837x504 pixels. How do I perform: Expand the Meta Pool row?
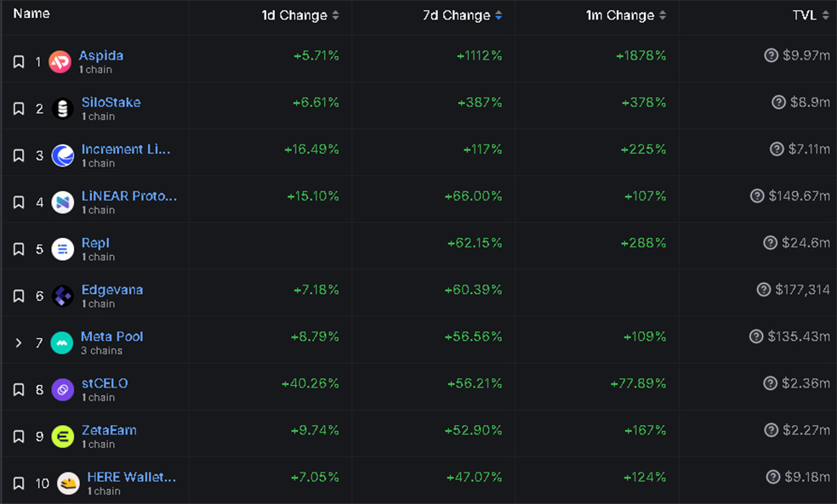pyautogui.click(x=19, y=343)
